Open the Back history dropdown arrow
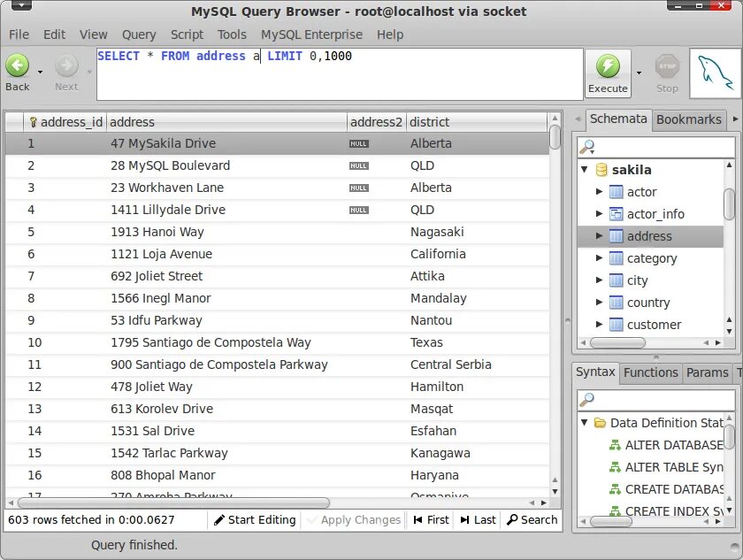Image resolution: width=743 pixels, height=560 pixels. (41, 72)
